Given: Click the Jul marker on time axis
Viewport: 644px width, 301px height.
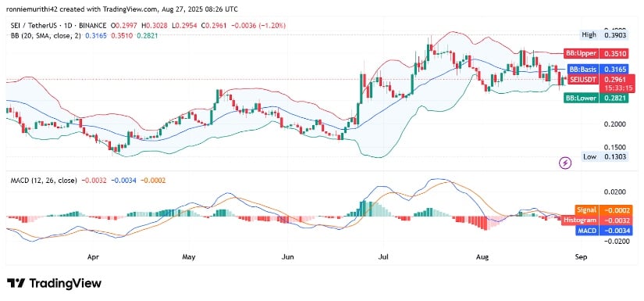Looking at the screenshot, I should click(x=383, y=257).
